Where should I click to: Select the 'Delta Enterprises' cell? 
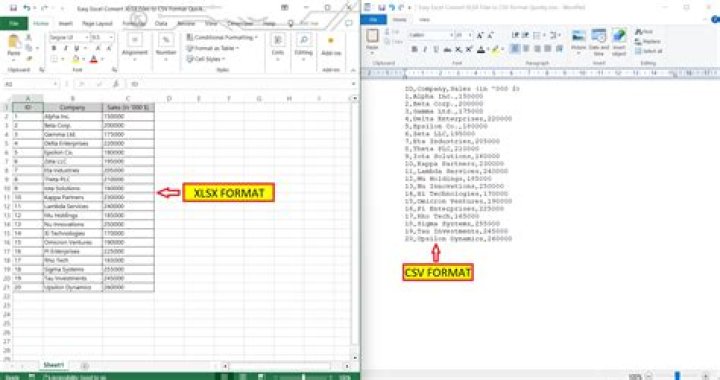point(73,143)
